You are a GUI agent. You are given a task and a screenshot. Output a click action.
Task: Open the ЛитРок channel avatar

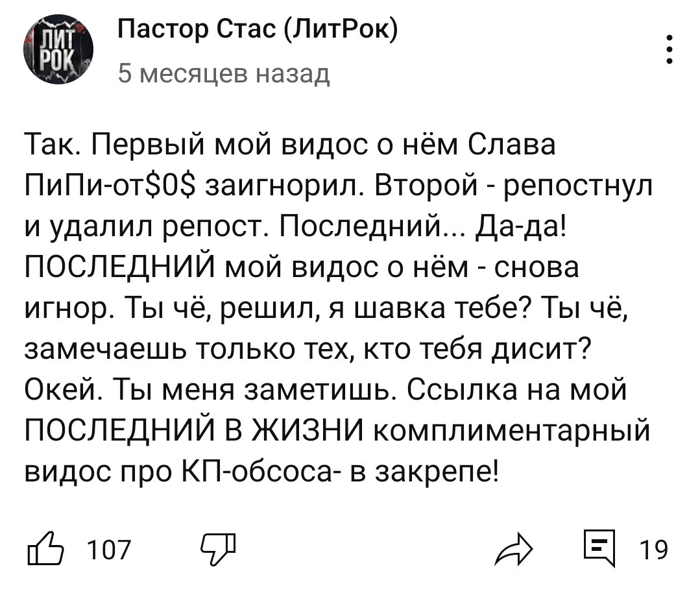58,50
